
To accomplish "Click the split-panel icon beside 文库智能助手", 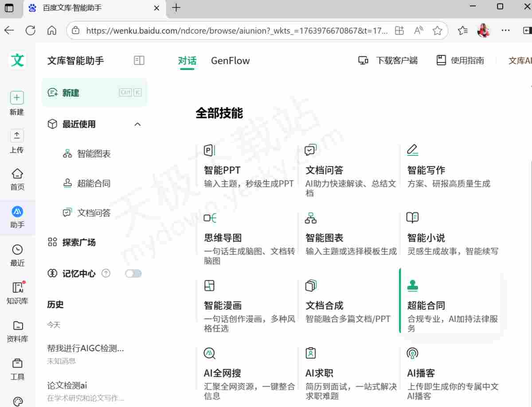I will 139,60.
